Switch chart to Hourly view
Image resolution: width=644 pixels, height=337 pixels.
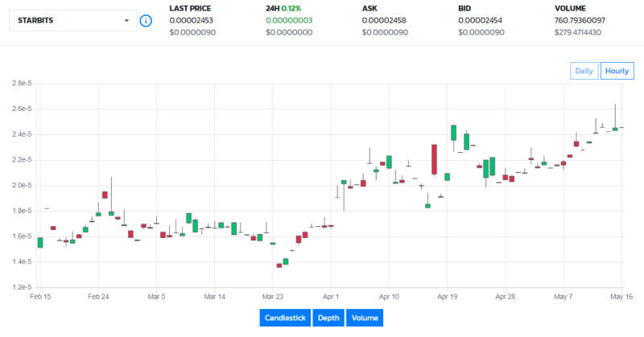pyautogui.click(x=617, y=71)
